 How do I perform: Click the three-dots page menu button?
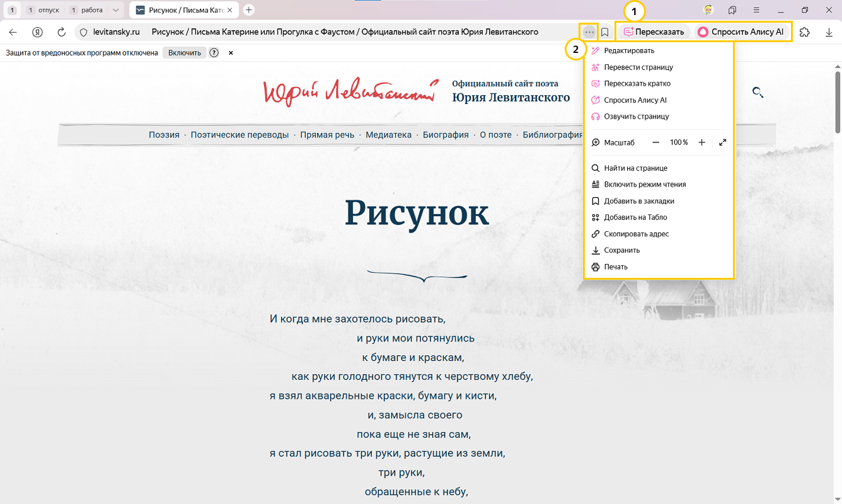tap(589, 32)
